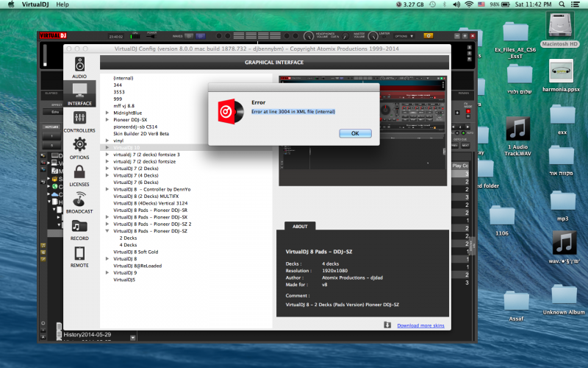
Task: Select History2014-05-29 in the browser
Action: (87, 334)
